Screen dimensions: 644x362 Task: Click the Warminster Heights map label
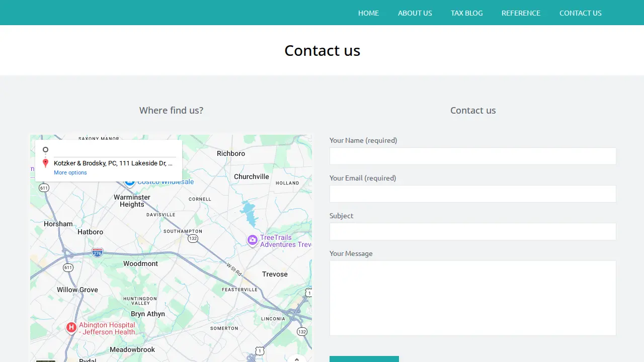click(x=132, y=201)
